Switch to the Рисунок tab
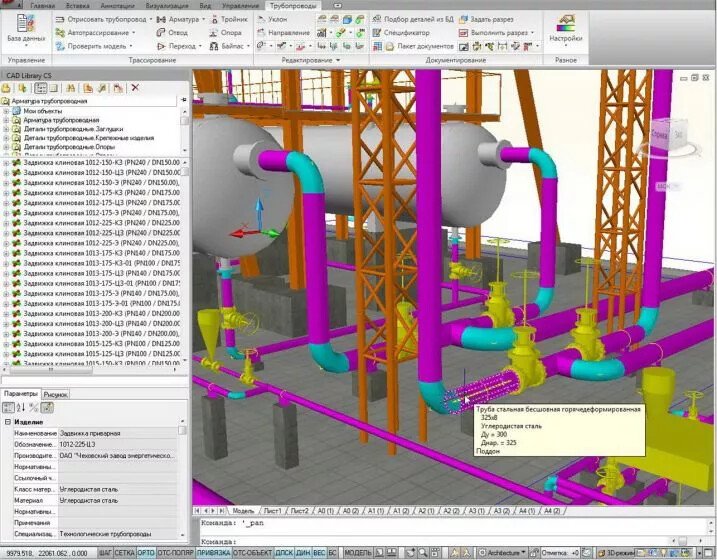The image size is (717, 560). [x=56, y=394]
